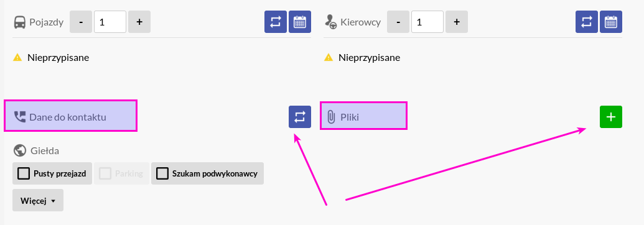Screen dimensions: 644x225
Task: Tick the Pusty przejazd checkbox
Action: (x=24, y=173)
